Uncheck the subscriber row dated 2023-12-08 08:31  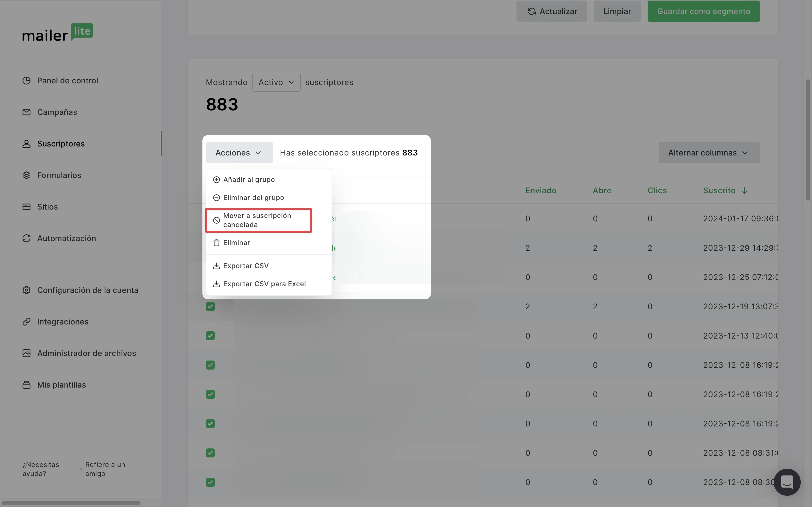(210, 453)
